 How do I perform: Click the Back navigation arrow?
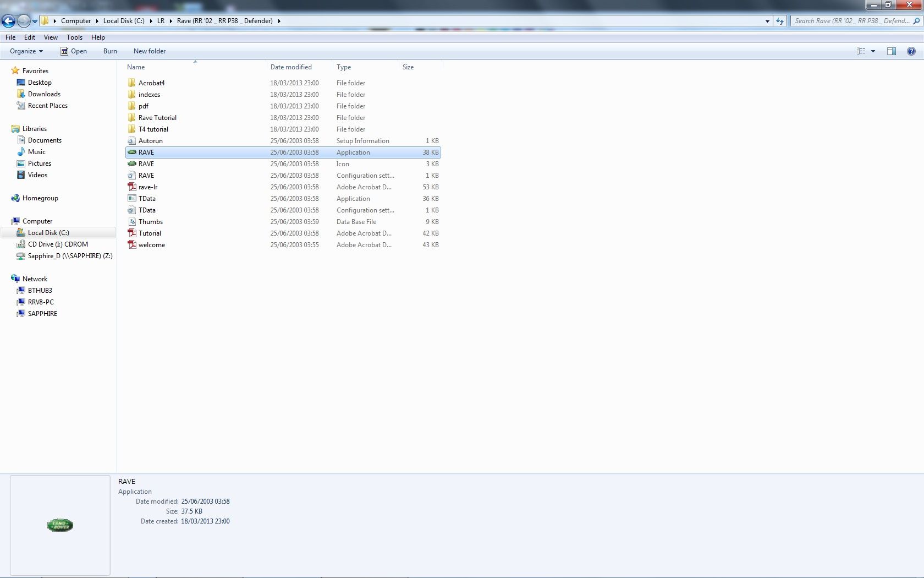pyautogui.click(x=8, y=21)
